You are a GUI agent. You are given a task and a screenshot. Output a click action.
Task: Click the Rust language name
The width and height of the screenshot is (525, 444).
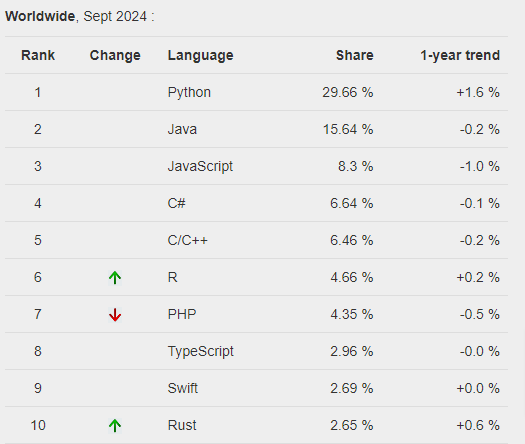click(182, 425)
